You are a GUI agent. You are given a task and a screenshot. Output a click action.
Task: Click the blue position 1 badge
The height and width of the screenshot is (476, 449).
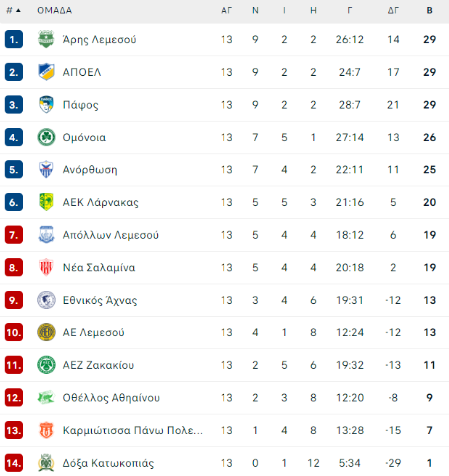14,39
